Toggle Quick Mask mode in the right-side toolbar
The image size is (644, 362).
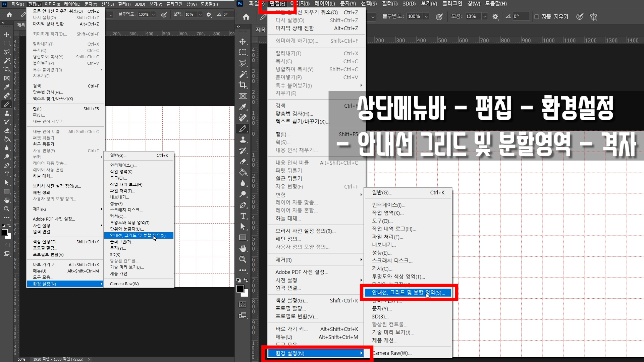tap(243, 304)
